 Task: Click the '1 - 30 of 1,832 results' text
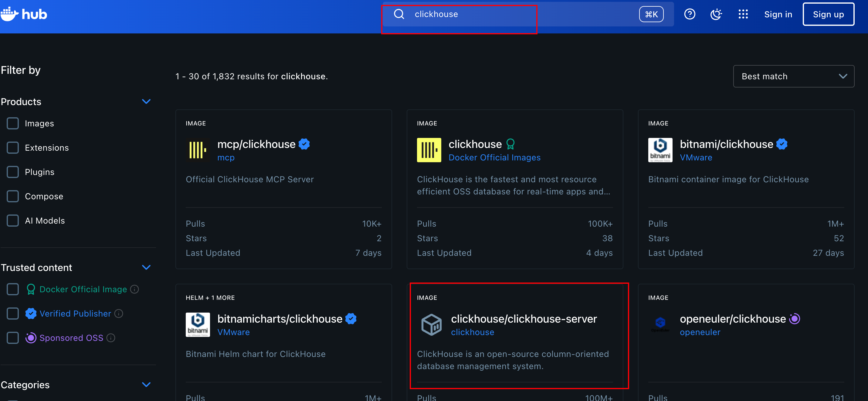coord(251,76)
